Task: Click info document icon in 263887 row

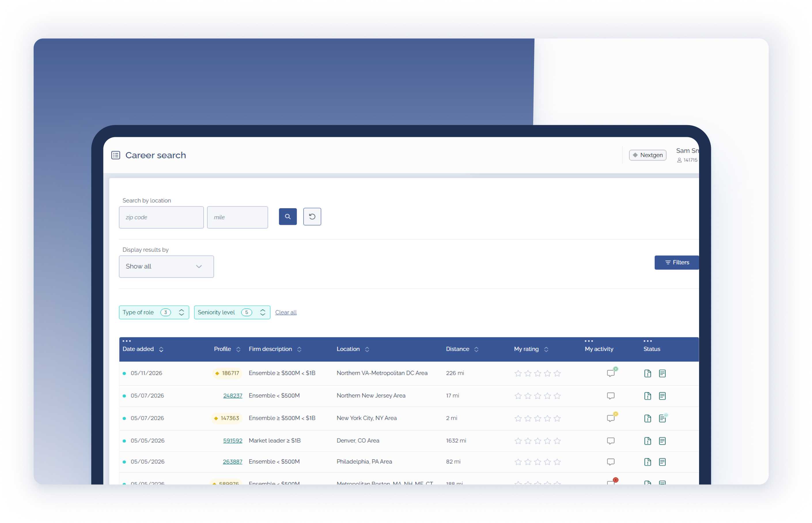Action: [648, 462]
